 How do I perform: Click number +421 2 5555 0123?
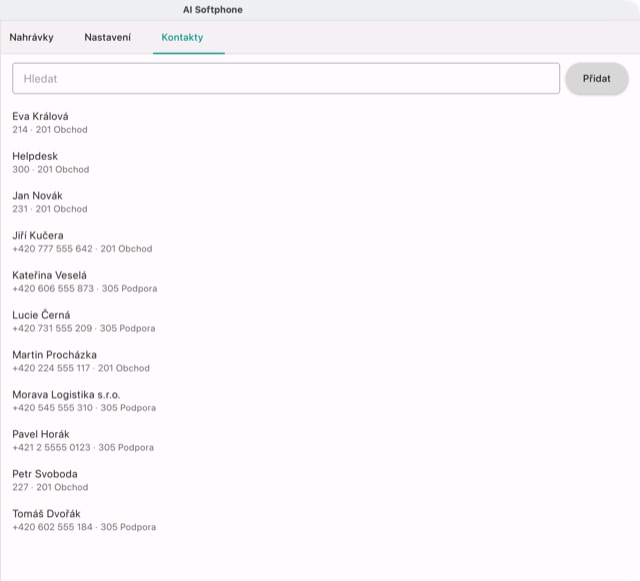tap(51, 447)
